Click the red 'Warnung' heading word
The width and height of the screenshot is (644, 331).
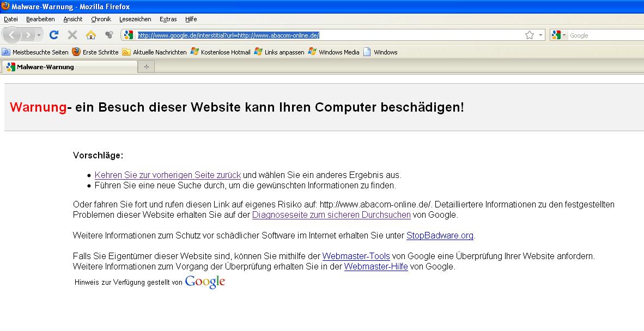[x=38, y=107]
